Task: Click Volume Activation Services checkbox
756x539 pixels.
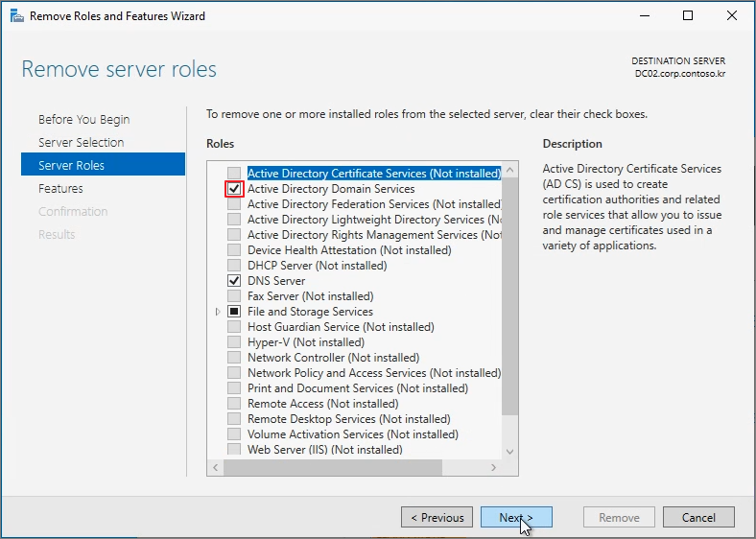Action: click(x=234, y=434)
